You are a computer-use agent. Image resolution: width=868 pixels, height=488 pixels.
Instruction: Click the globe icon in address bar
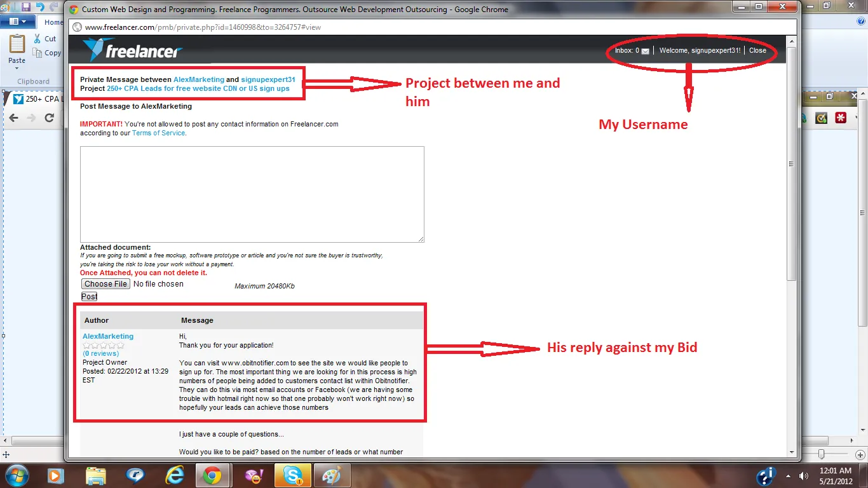pyautogui.click(x=78, y=27)
